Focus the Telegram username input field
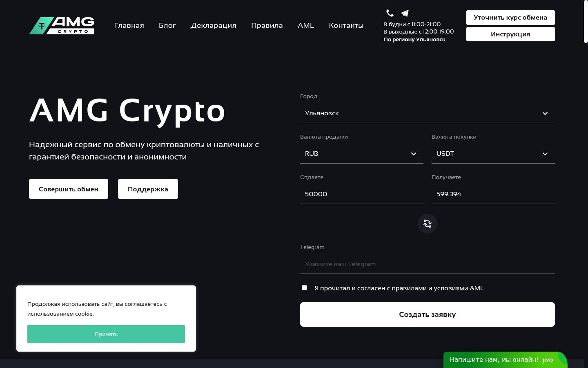This screenshot has width=588, height=368. pyautogui.click(x=428, y=264)
